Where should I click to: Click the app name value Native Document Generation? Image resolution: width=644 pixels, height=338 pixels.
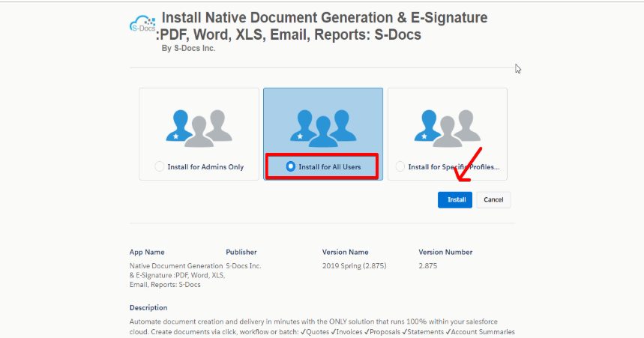tap(177, 275)
